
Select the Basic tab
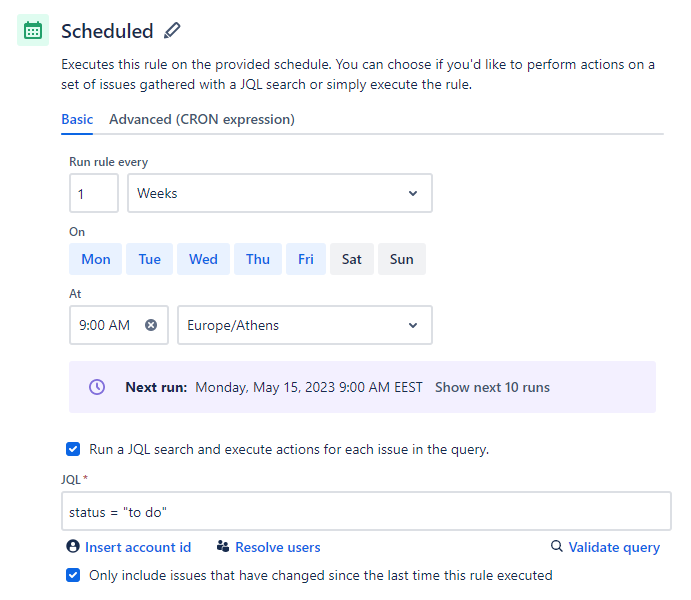pyautogui.click(x=77, y=119)
